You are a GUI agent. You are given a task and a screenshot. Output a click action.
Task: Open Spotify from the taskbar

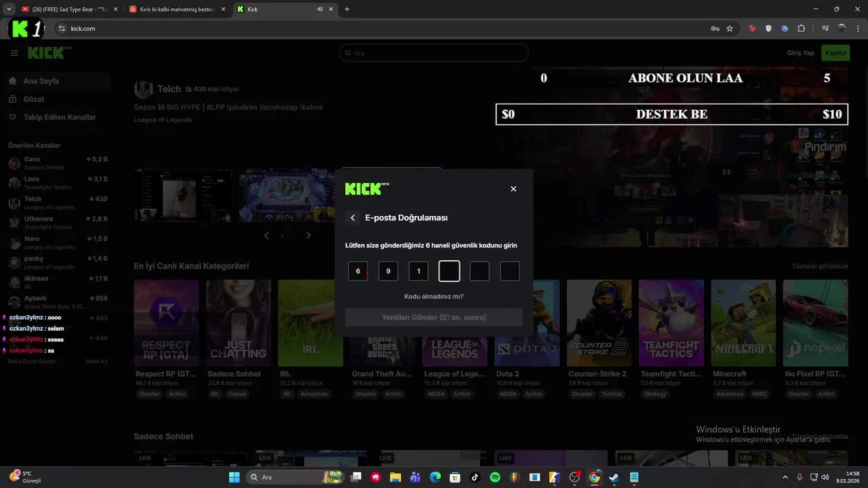point(495,477)
